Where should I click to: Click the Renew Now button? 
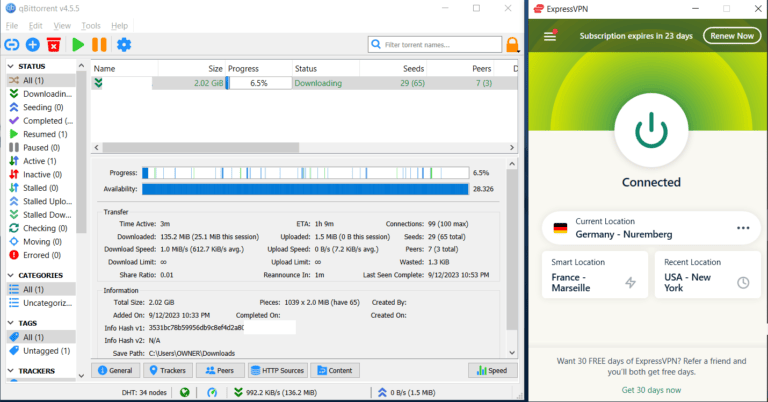pos(731,36)
